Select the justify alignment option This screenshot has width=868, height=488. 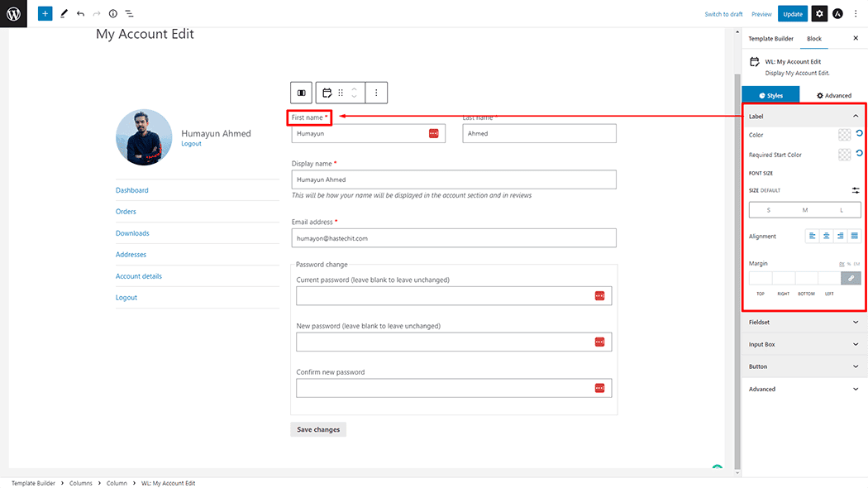(x=854, y=236)
